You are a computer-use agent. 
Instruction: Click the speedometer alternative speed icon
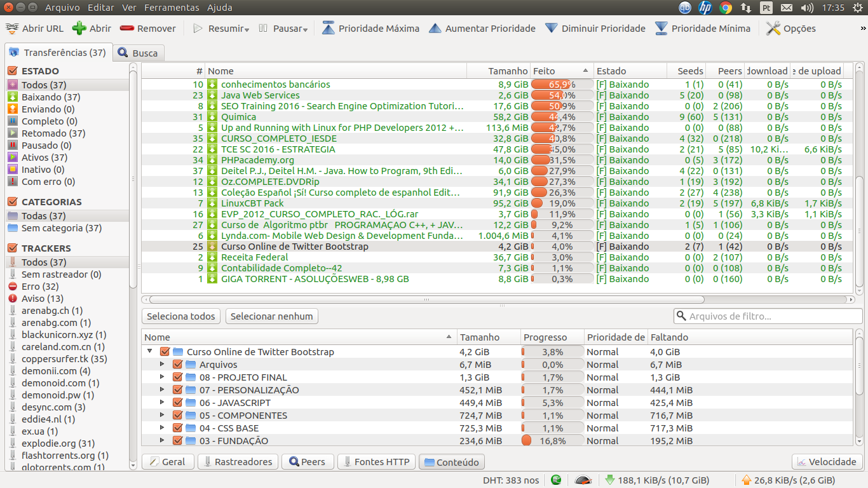tap(583, 480)
